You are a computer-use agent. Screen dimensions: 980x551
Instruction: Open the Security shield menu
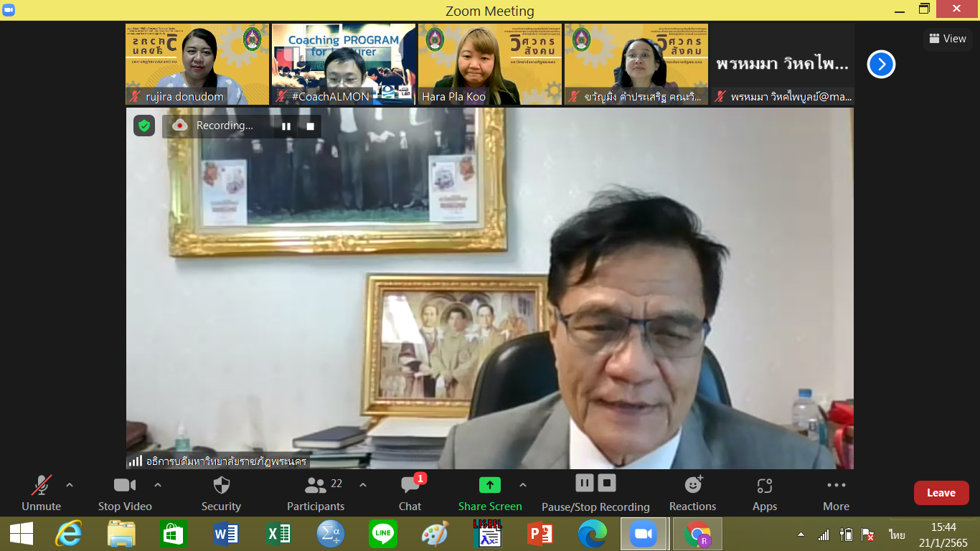tap(221, 494)
